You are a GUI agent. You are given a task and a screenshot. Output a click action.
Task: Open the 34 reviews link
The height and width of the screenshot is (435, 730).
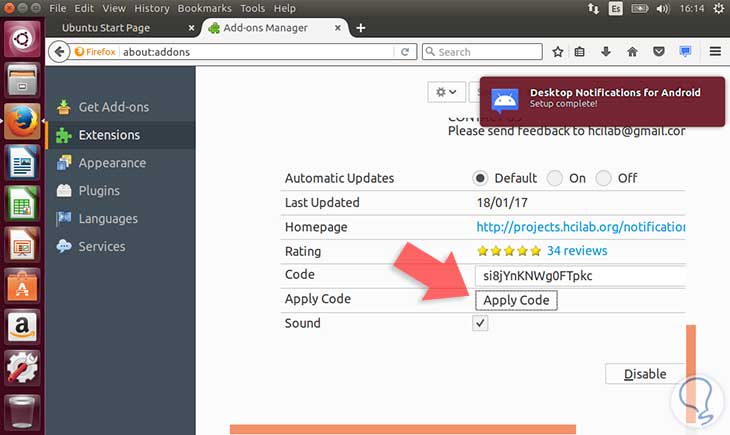pyautogui.click(x=577, y=251)
